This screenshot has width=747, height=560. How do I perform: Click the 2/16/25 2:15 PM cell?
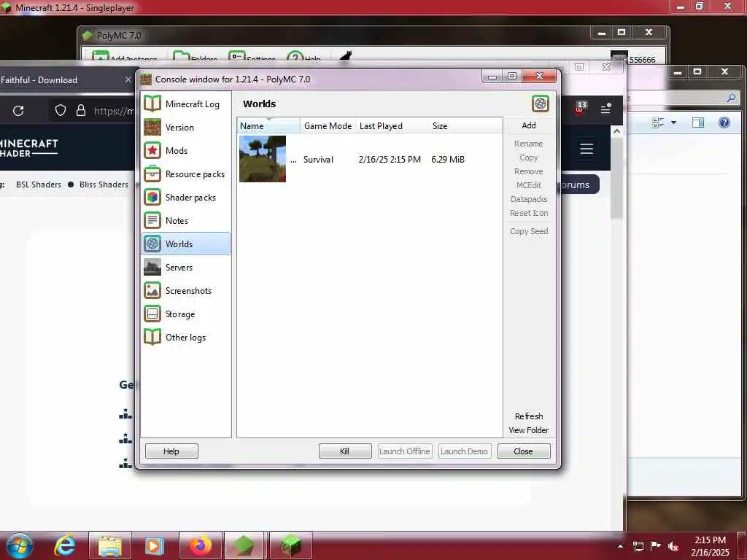pos(390,160)
